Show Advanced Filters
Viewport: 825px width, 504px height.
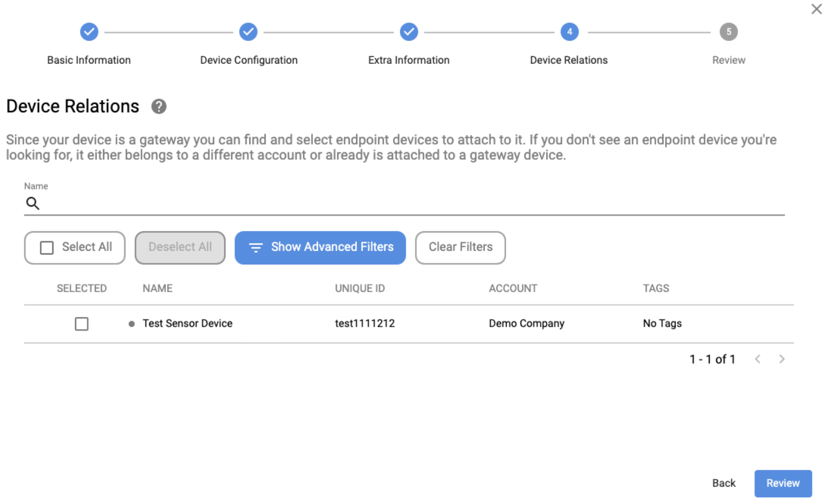click(x=320, y=247)
